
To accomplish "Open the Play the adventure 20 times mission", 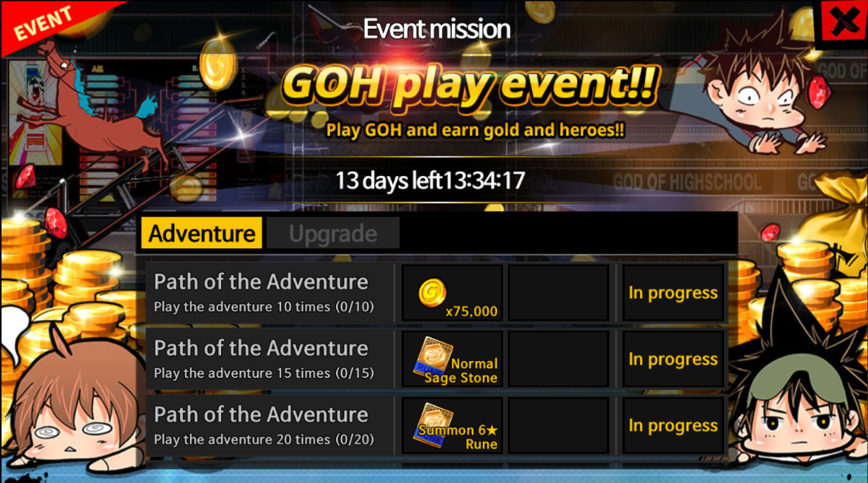I will pos(270,425).
